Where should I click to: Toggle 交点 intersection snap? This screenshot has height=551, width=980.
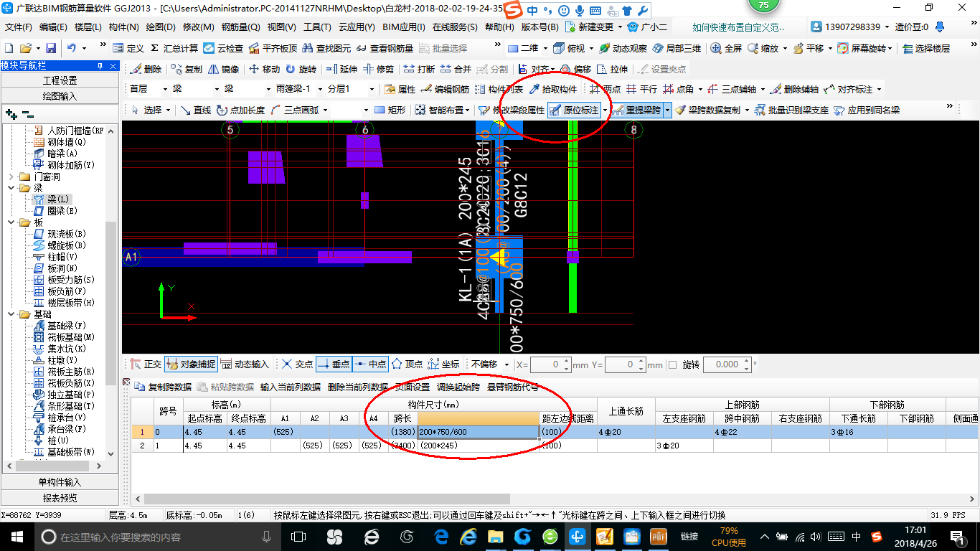[297, 364]
